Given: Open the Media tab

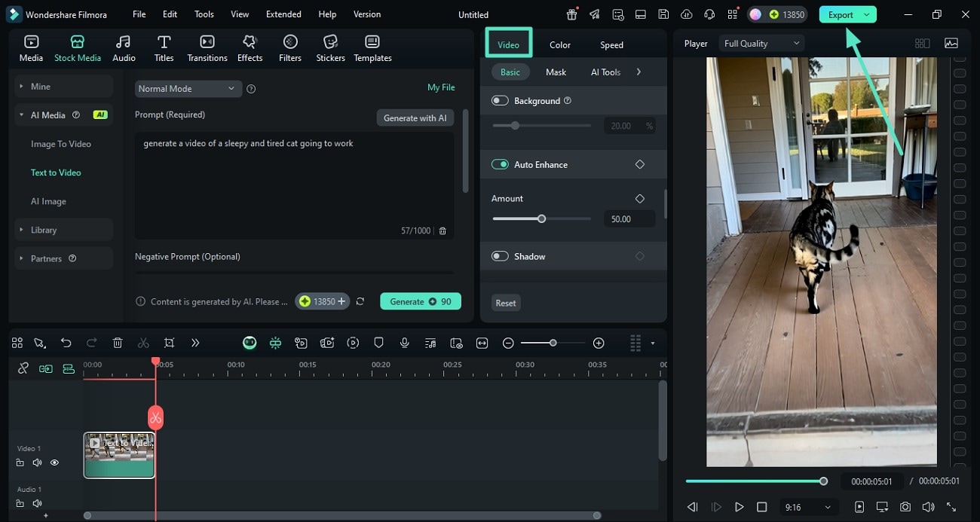Looking at the screenshot, I should pos(31,48).
